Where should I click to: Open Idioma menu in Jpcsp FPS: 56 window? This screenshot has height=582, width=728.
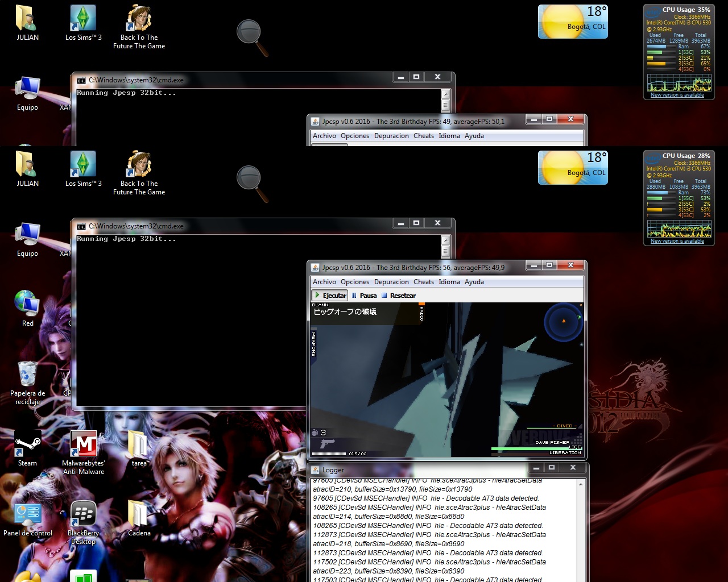[x=449, y=282]
